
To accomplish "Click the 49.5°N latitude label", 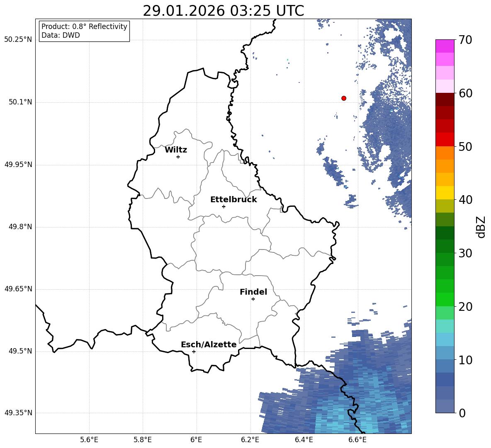I will (x=21, y=351).
